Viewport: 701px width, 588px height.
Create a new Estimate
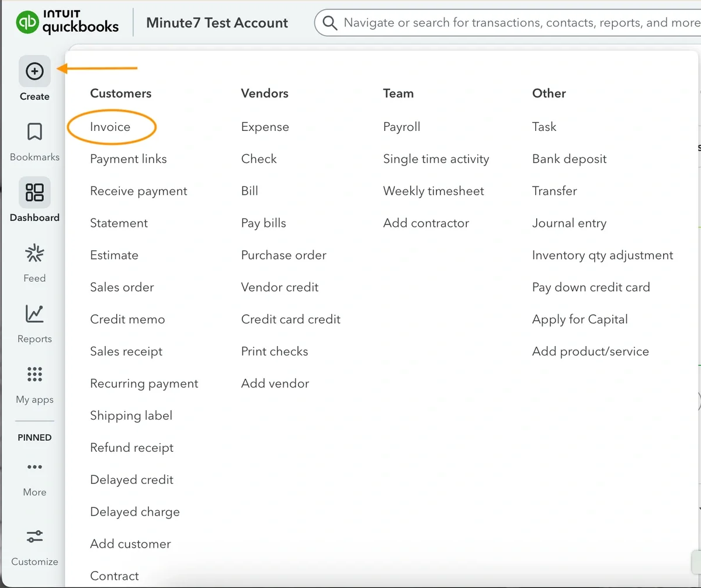pyautogui.click(x=114, y=255)
